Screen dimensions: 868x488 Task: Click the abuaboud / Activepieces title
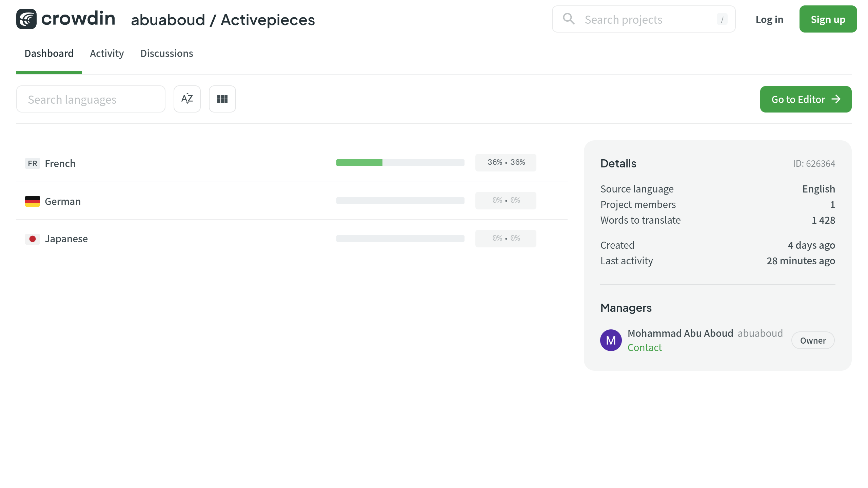[x=223, y=20]
